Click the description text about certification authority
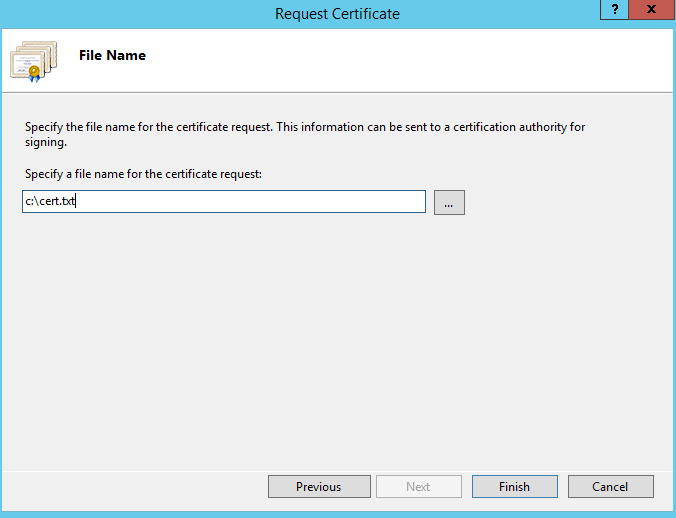The image size is (676, 518). tap(305, 134)
